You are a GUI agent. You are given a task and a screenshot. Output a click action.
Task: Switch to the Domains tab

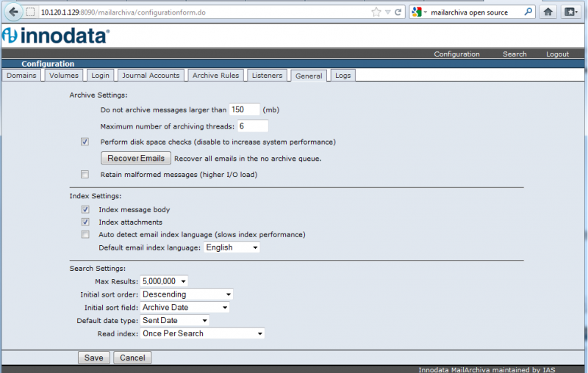21,76
